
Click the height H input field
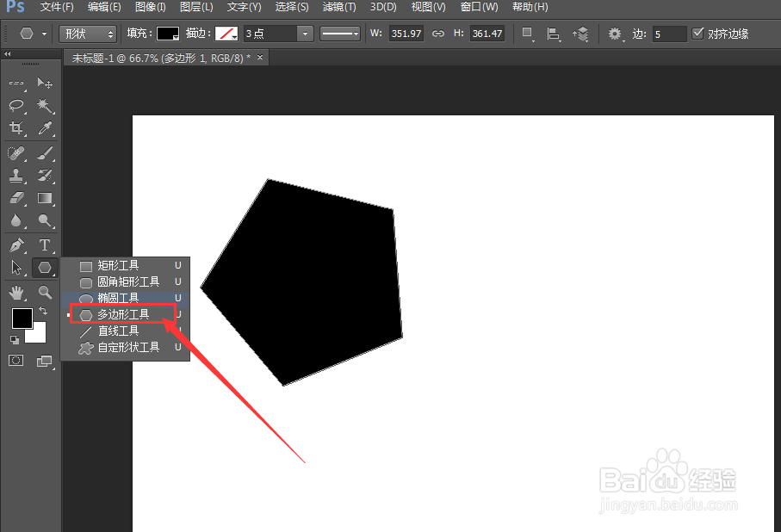[487, 34]
